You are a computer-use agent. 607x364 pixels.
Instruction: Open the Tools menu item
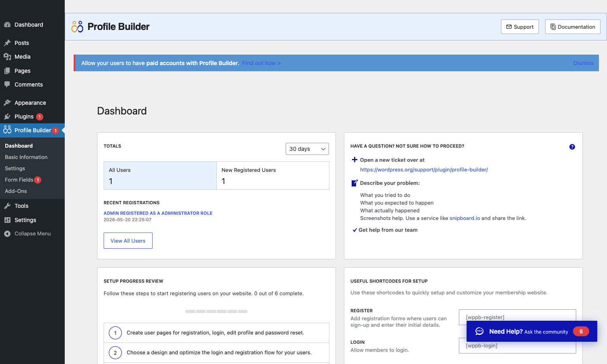[32, 206]
